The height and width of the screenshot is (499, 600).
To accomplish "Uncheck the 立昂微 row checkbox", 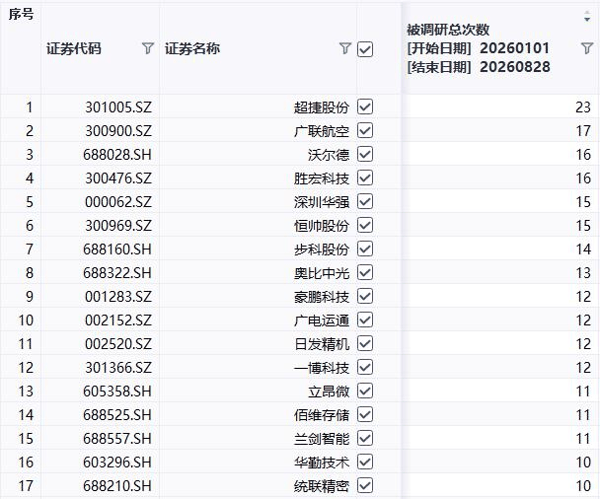I will [x=365, y=391].
